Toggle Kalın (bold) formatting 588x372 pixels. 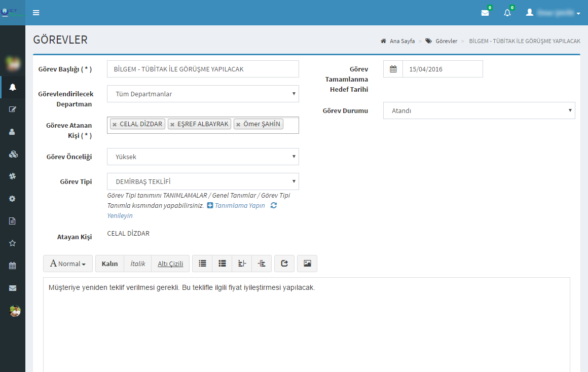[109, 264]
